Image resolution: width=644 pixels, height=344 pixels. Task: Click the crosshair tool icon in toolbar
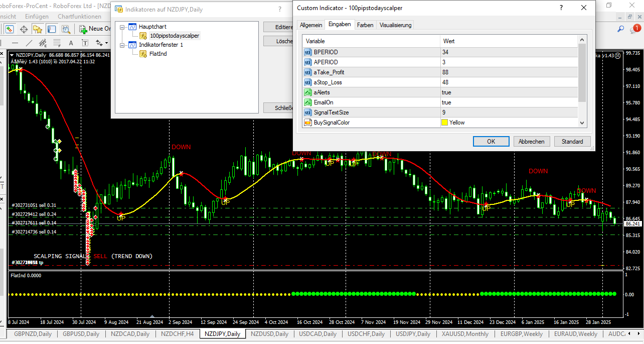point(24,29)
